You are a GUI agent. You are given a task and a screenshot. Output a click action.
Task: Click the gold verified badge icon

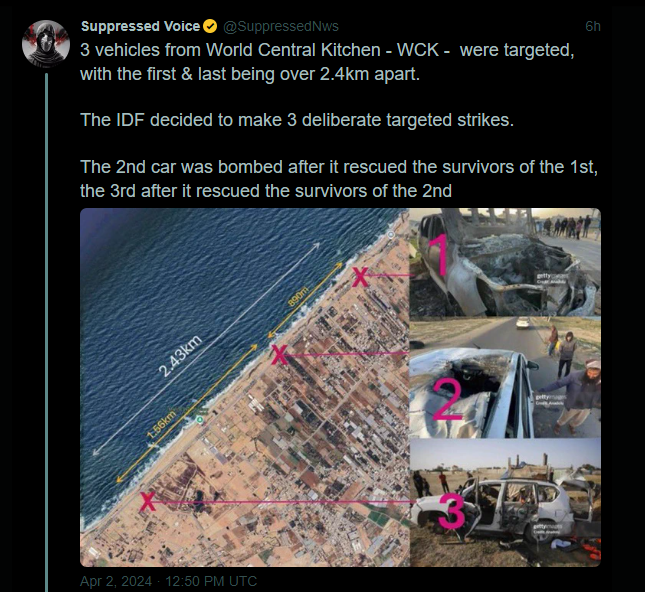(210, 26)
